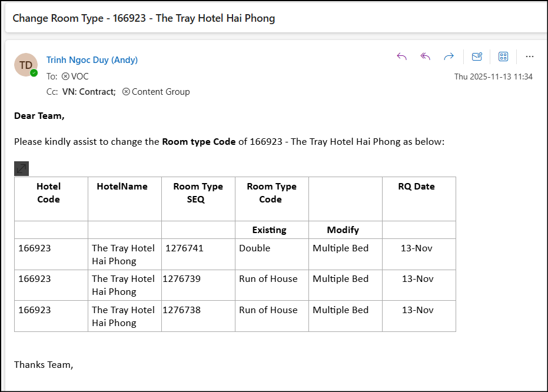This screenshot has height=392, width=548.
Task: Click the Double room type cell
Action: point(255,248)
